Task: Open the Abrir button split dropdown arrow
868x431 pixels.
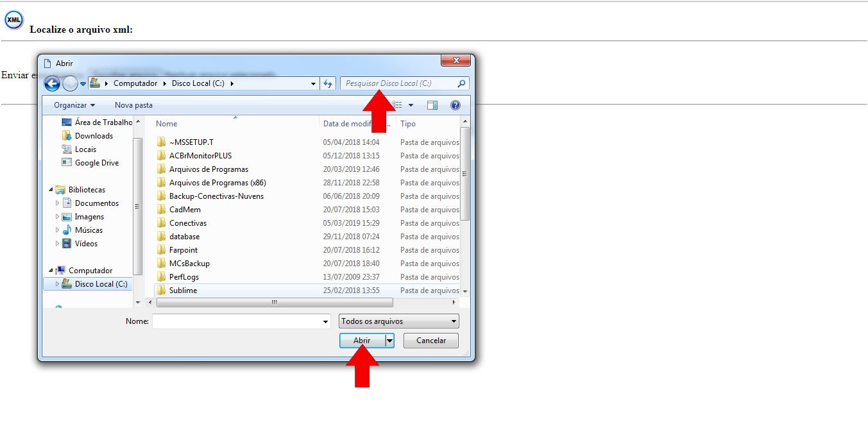Action: [389, 341]
